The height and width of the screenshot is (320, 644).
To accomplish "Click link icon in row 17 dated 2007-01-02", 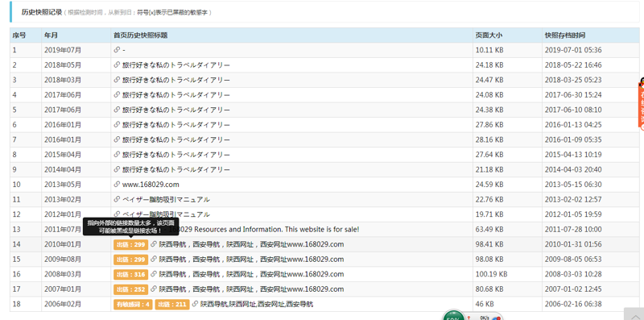I will click(154, 289).
